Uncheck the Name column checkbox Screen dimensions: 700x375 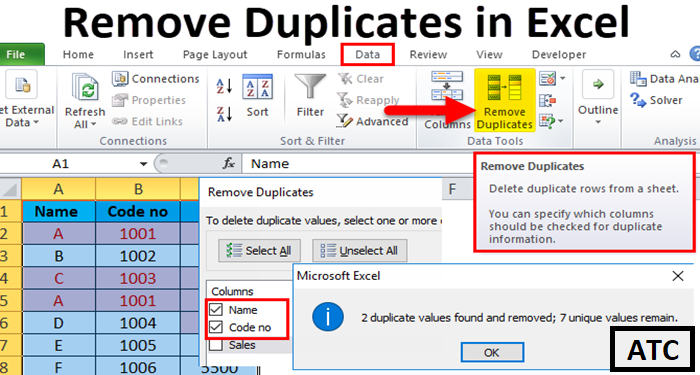[216, 309]
